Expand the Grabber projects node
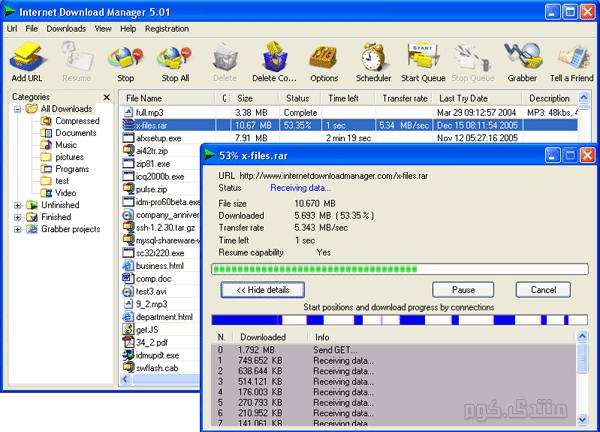The width and height of the screenshot is (600, 432). [18, 229]
